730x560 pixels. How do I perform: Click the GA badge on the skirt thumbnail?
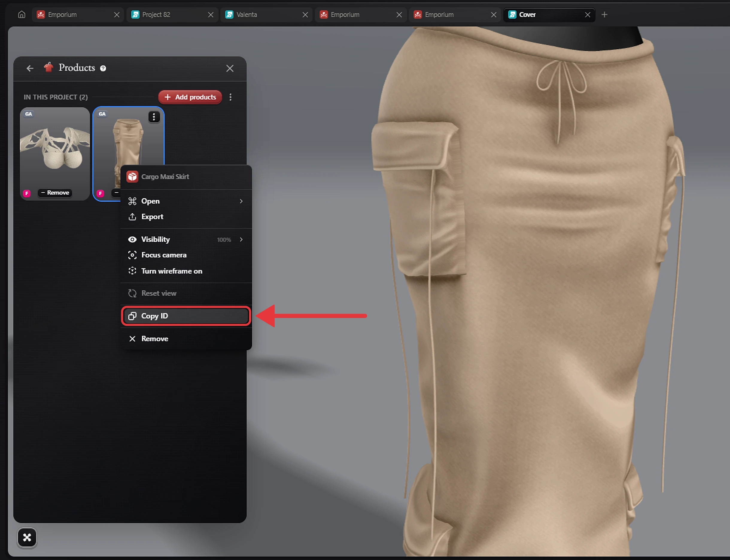pos(102,114)
